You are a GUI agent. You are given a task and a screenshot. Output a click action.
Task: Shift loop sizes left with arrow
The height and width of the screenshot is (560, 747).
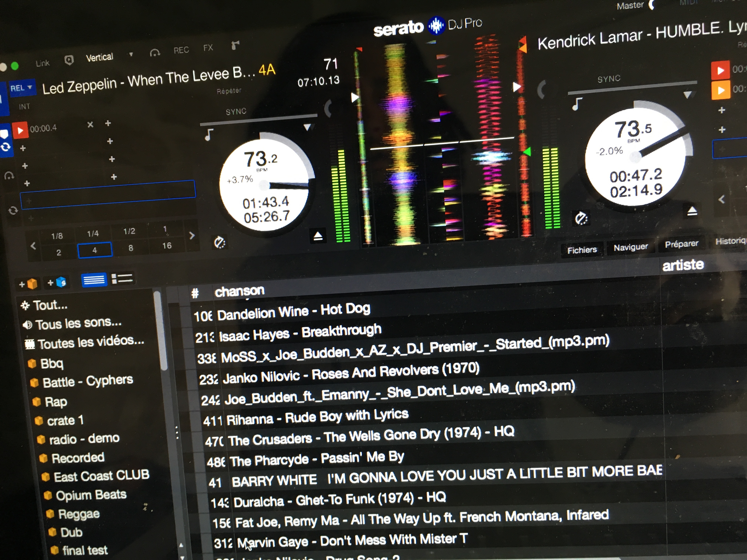[33, 246]
